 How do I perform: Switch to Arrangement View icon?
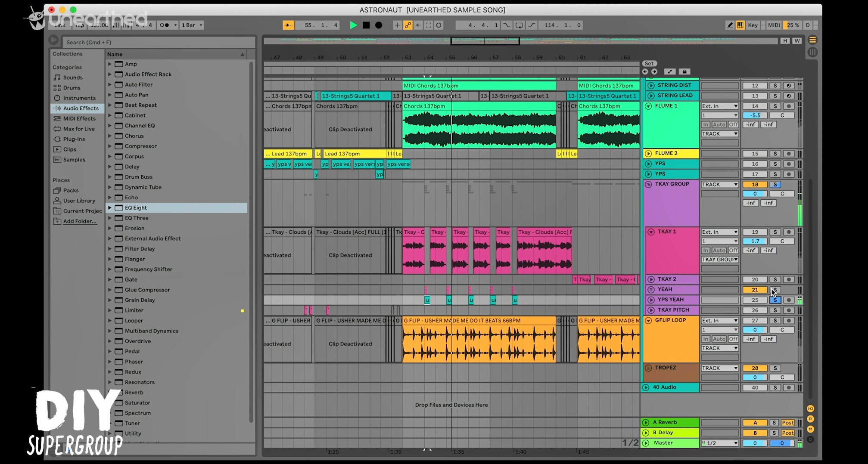(812, 40)
